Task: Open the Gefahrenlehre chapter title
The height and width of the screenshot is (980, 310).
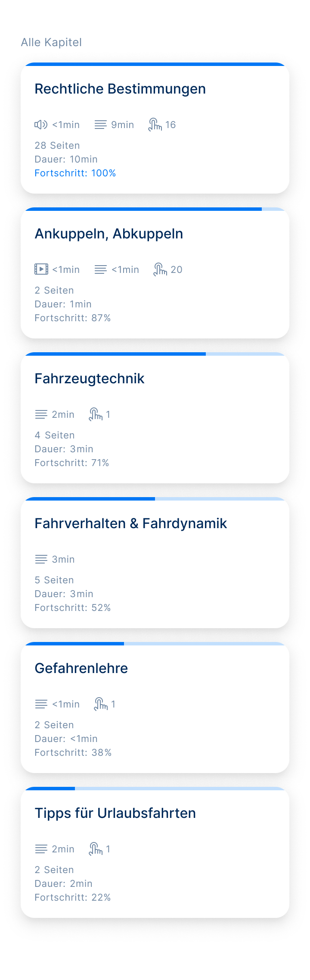Action: (81, 668)
